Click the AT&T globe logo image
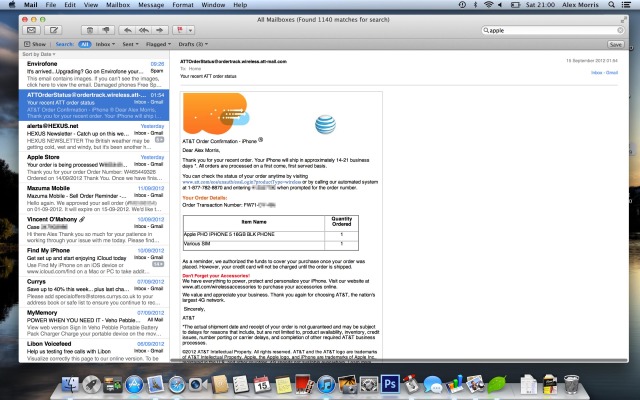 click(x=325, y=124)
